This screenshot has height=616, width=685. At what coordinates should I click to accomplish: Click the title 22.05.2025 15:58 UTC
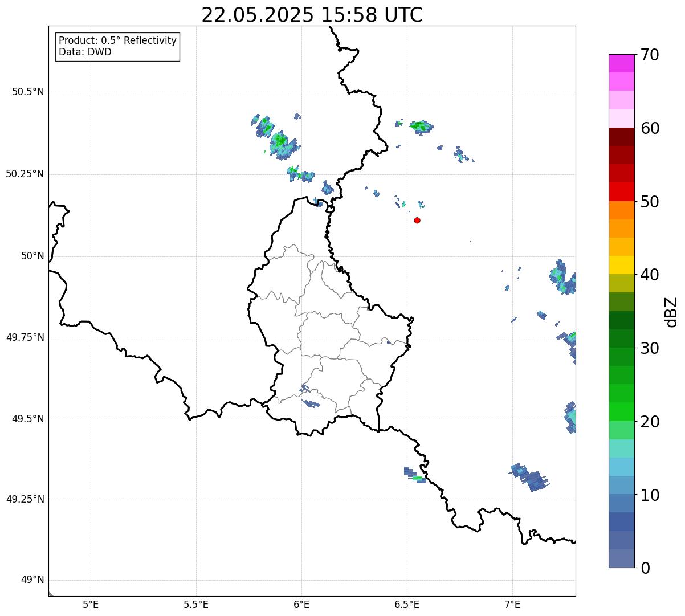click(x=312, y=15)
